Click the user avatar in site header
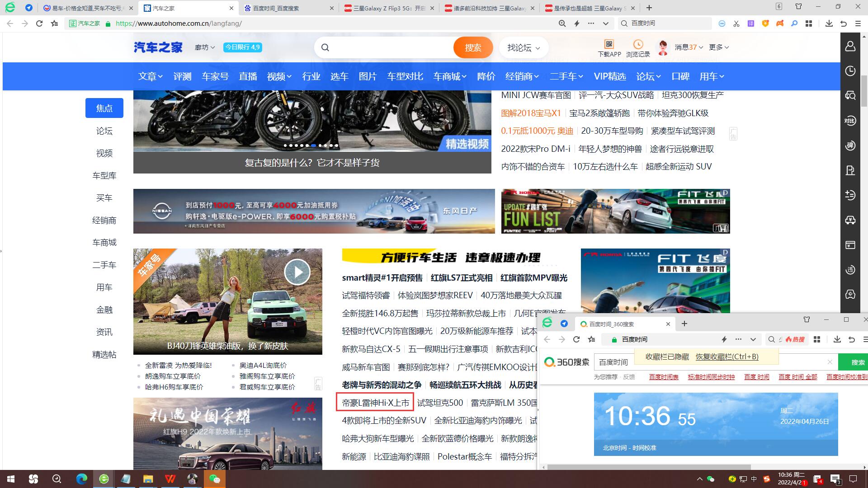The width and height of the screenshot is (868, 488). pyautogui.click(x=663, y=47)
